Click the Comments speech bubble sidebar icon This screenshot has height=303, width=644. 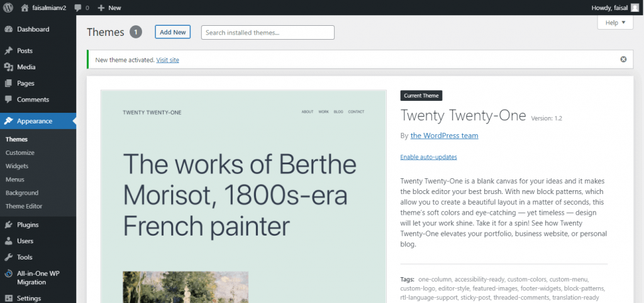(9, 100)
